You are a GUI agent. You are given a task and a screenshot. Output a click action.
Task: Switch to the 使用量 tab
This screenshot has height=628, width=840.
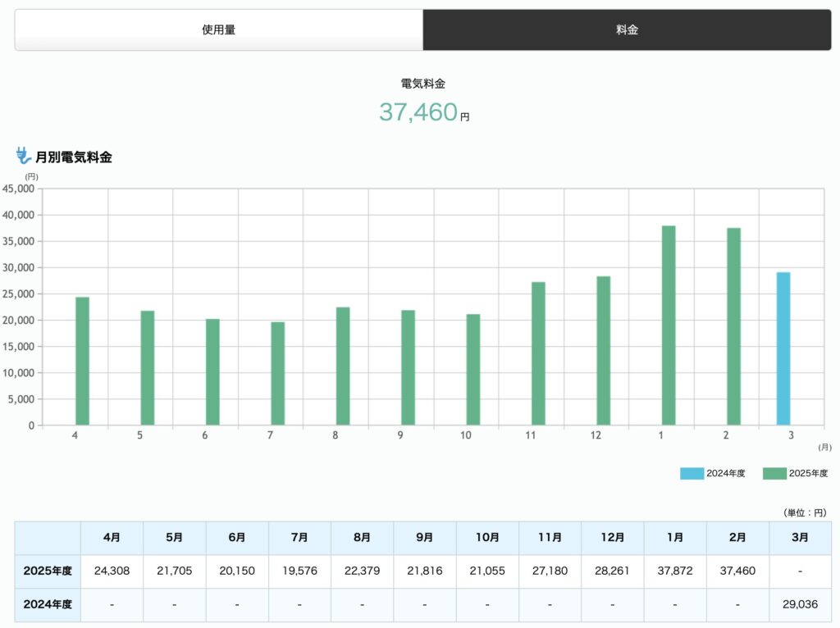(x=218, y=30)
